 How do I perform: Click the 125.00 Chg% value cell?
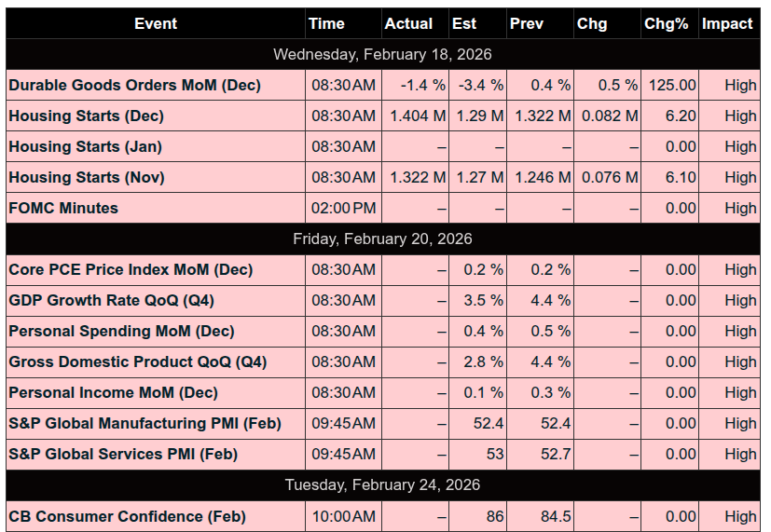tap(668, 85)
